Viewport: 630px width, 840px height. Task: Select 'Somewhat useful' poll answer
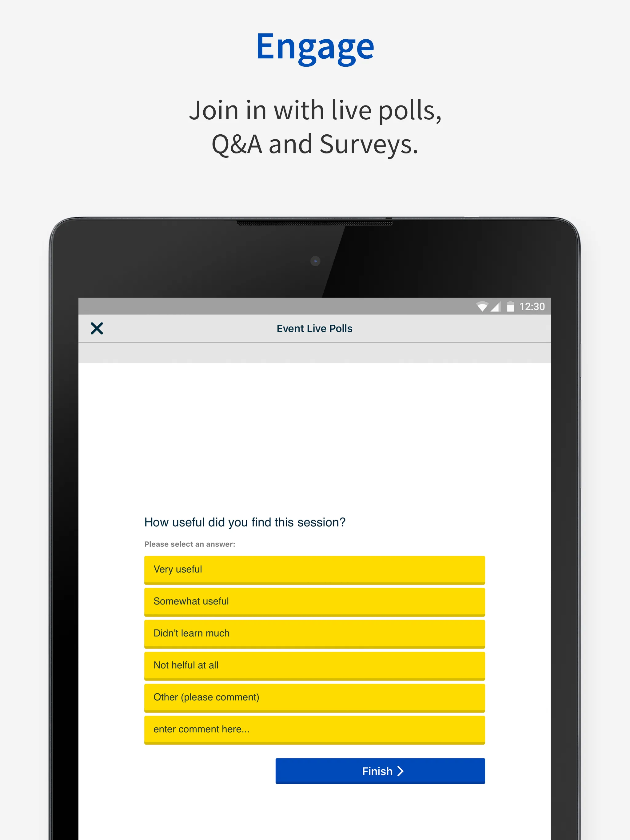(x=315, y=600)
